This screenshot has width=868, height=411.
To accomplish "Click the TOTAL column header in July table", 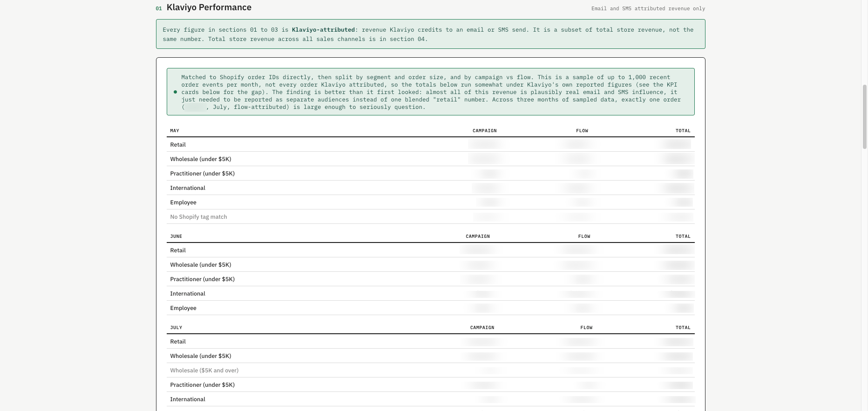I will click(683, 328).
